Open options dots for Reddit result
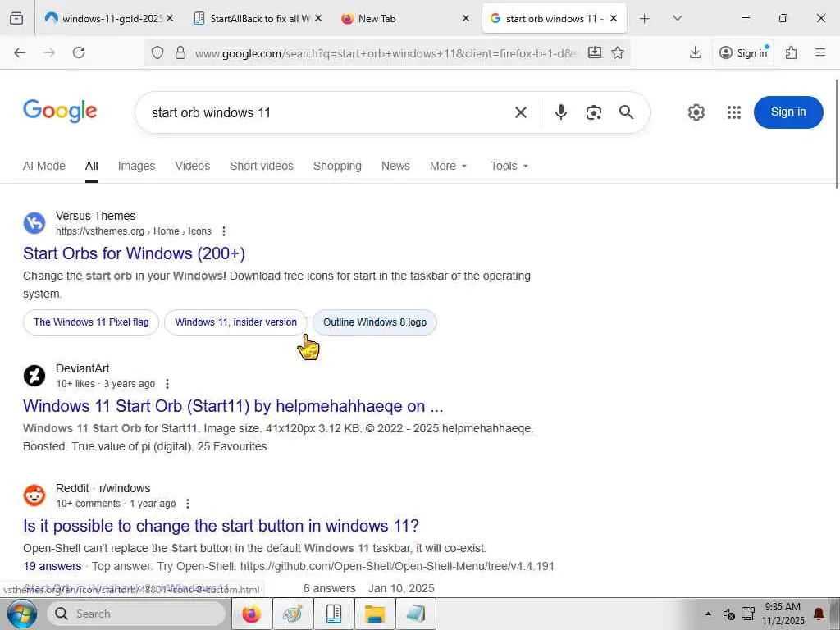The height and width of the screenshot is (630, 840). 188,504
